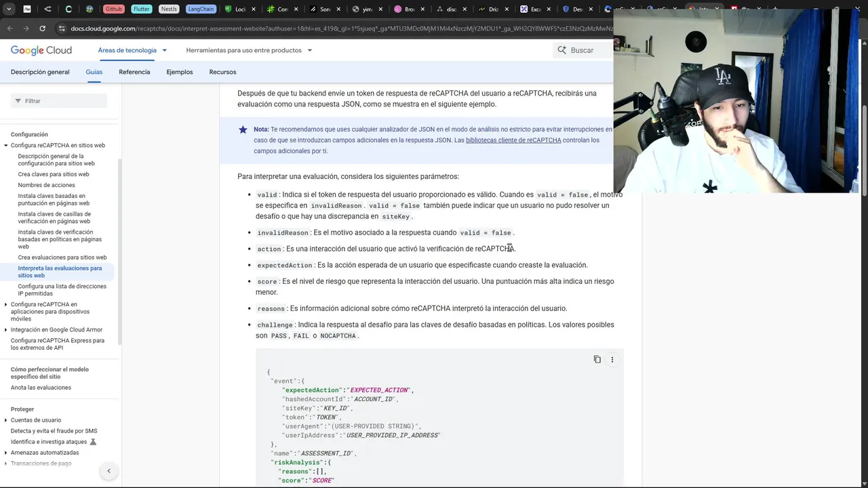The height and width of the screenshot is (488, 868).
Task: Collapse Configura reCAPTCHA en sitios web section
Action: click(x=6, y=146)
